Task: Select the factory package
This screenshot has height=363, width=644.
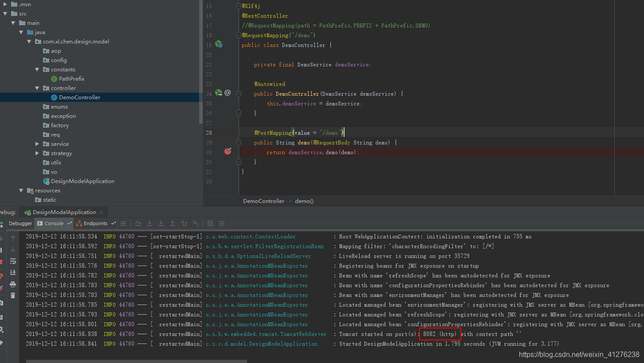Action: 59,125
